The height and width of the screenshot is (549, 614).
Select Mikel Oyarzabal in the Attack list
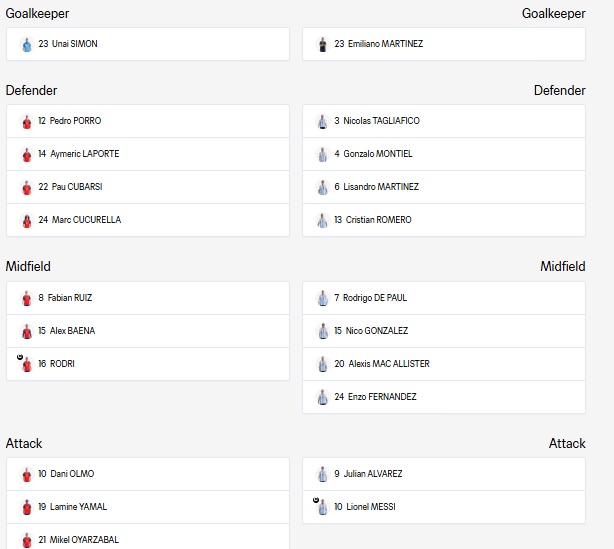tap(148, 537)
